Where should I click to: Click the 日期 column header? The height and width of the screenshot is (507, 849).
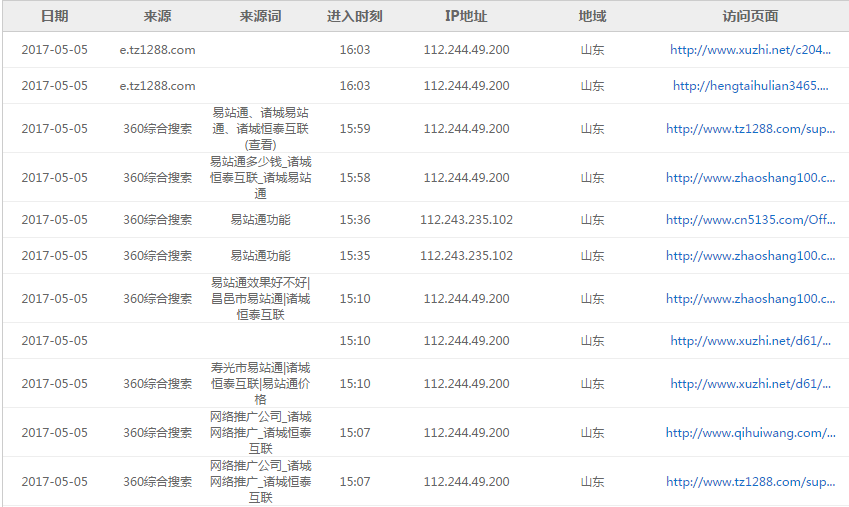click(54, 17)
